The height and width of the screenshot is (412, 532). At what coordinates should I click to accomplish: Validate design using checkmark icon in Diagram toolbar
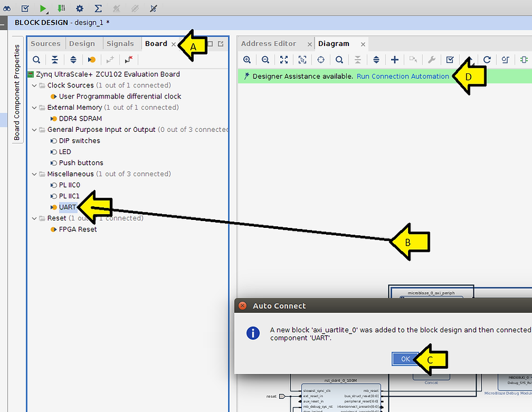tap(450, 60)
